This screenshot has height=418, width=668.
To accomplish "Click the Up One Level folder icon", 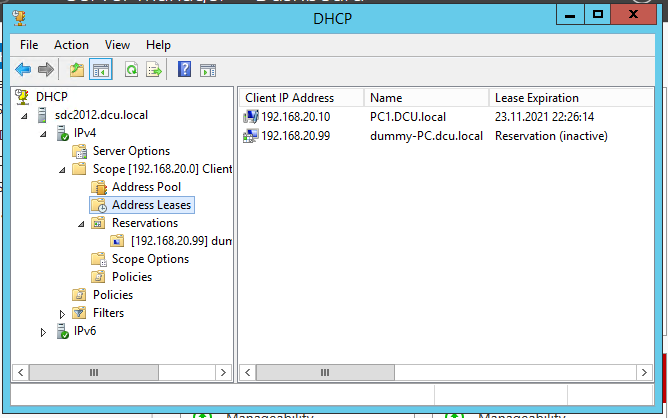I will tap(77, 69).
